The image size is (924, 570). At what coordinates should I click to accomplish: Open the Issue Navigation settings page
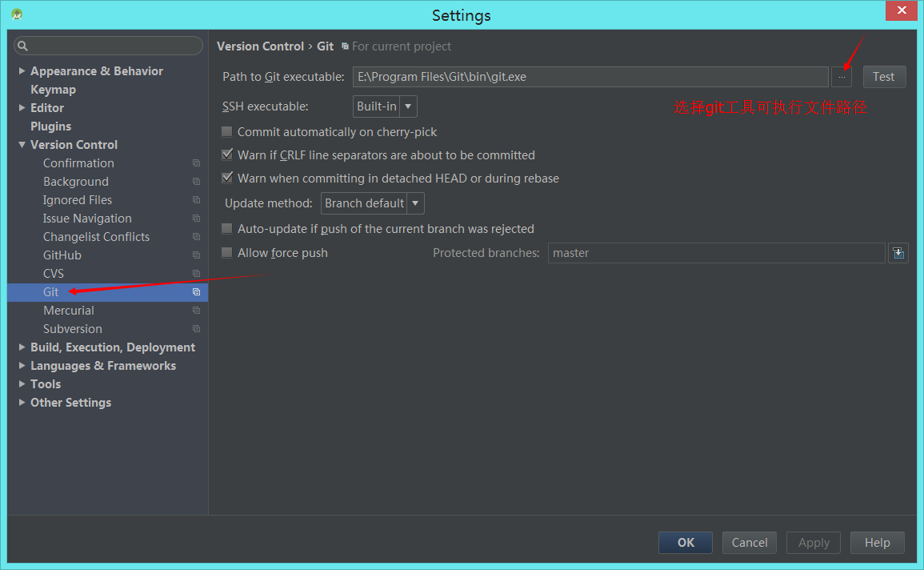pyautogui.click(x=87, y=218)
